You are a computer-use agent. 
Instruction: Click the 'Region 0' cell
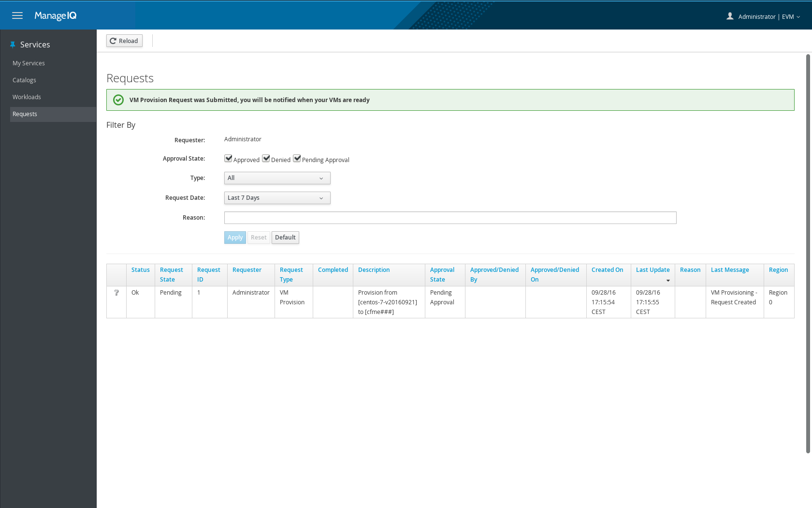pos(779,302)
